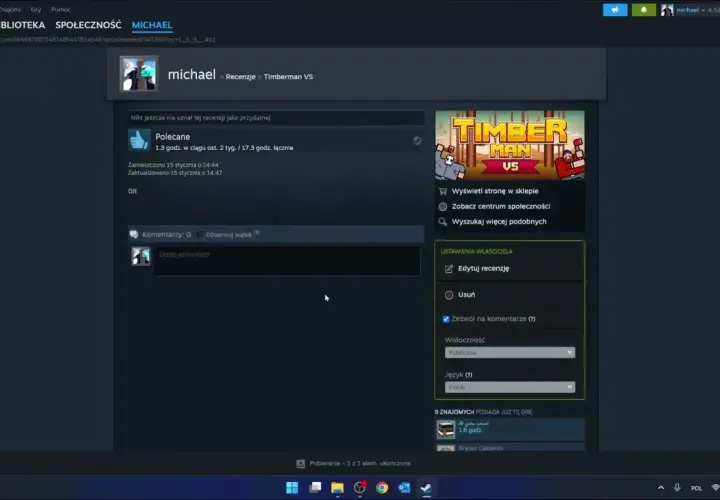Click the globe icon beside Zobacz centrum społeczności
This screenshot has height=500, width=720.
[x=443, y=207]
